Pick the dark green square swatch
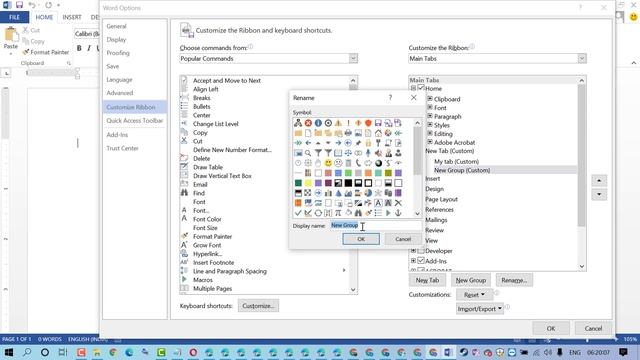The height and width of the screenshot is (360, 640). click(x=298, y=183)
